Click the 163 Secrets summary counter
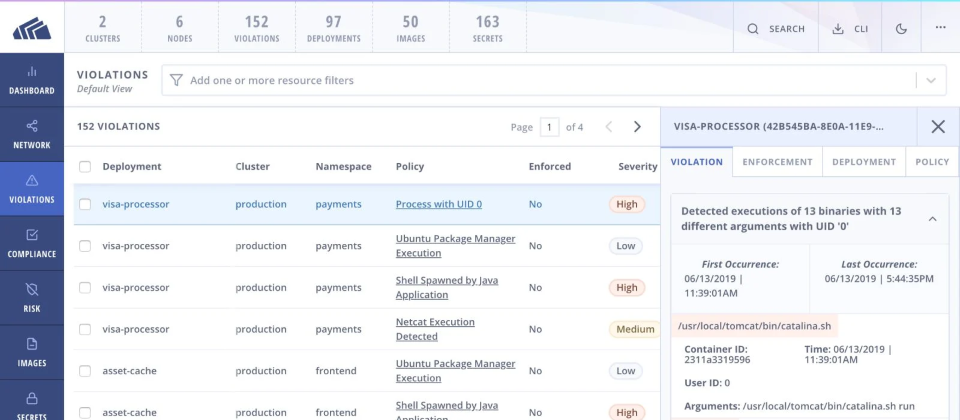The height and width of the screenshot is (420, 960). (487, 28)
